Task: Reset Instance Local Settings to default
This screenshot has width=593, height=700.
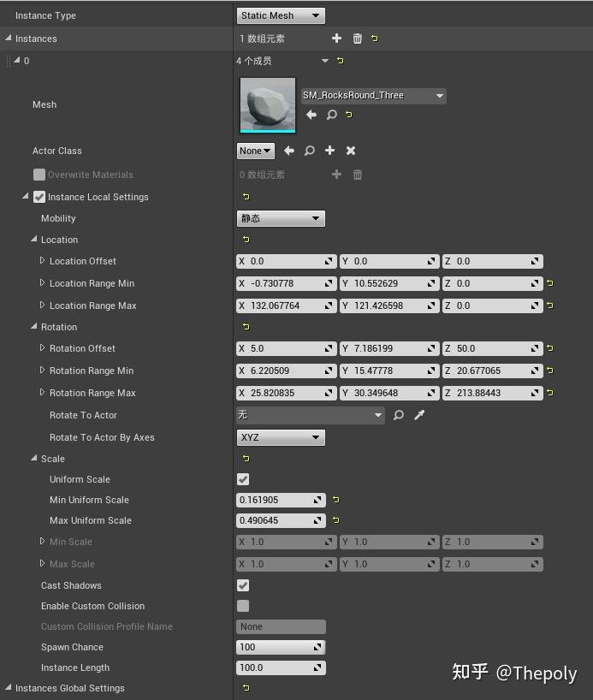Action: pyautogui.click(x=246, y=197)
